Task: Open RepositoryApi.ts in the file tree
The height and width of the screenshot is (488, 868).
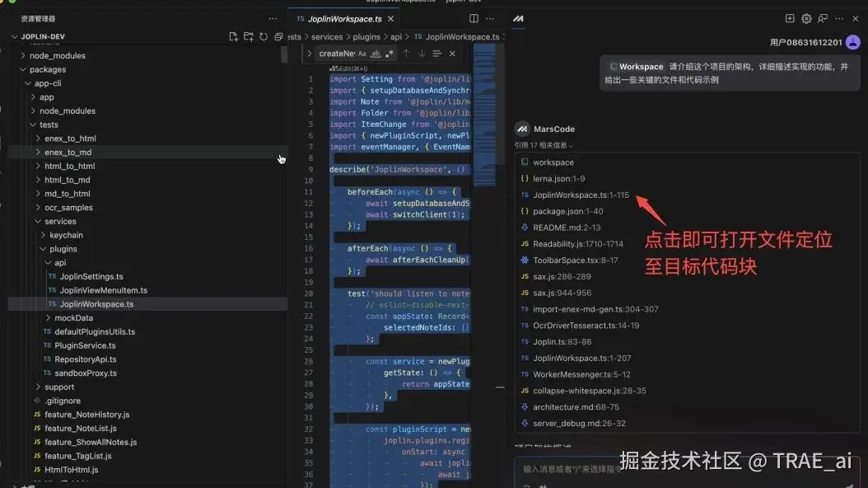Action: coord(86,359)
